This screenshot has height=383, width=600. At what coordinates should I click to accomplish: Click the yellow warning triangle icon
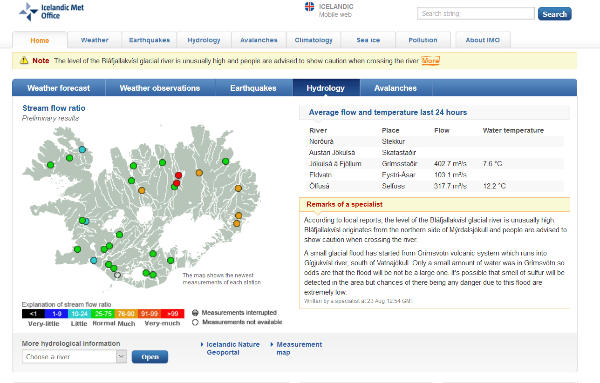pyautogui.click(x=24, y=60)
